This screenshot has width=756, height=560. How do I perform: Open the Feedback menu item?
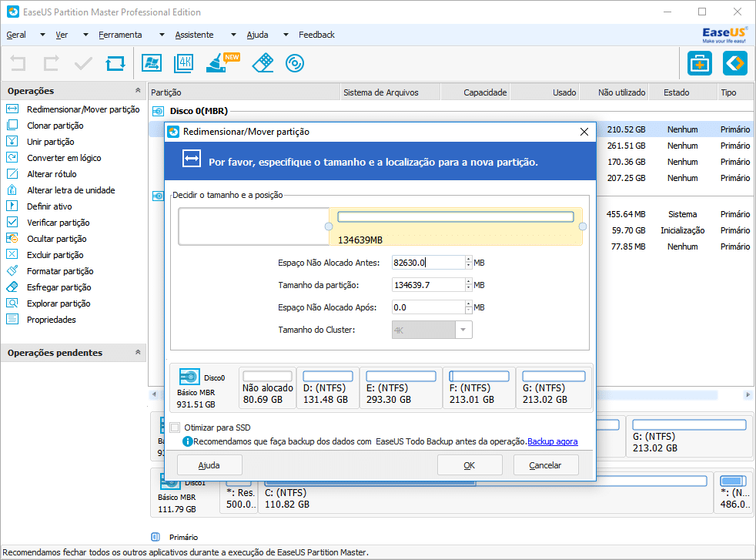click(x=316, y=35)
